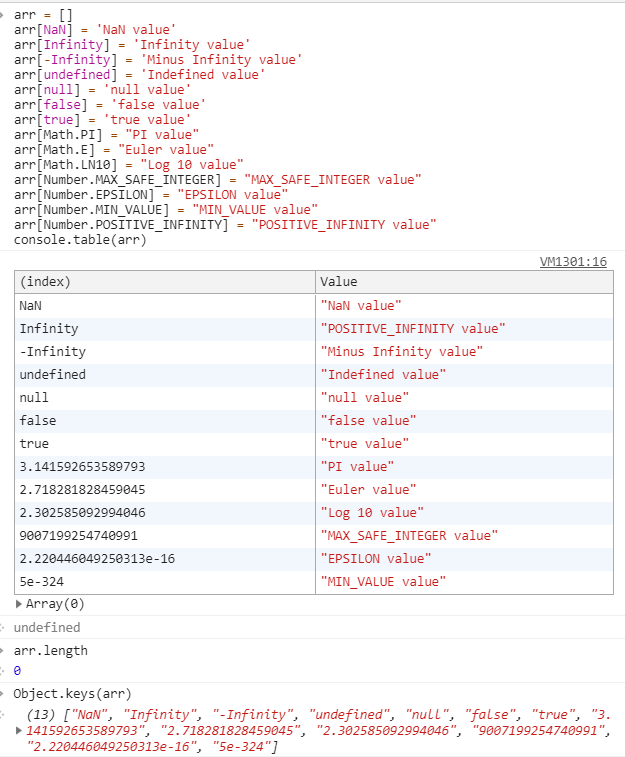Screen dimensions: 625x757
Task: Click index cell 2.220446049250313e-16
Action: click(165, 559)
